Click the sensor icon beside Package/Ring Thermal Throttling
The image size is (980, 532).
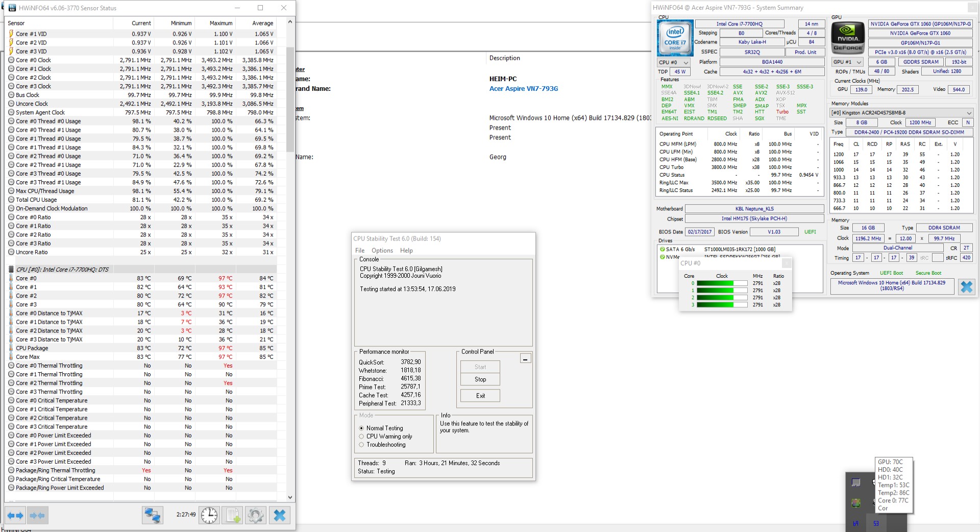[11, 470]
